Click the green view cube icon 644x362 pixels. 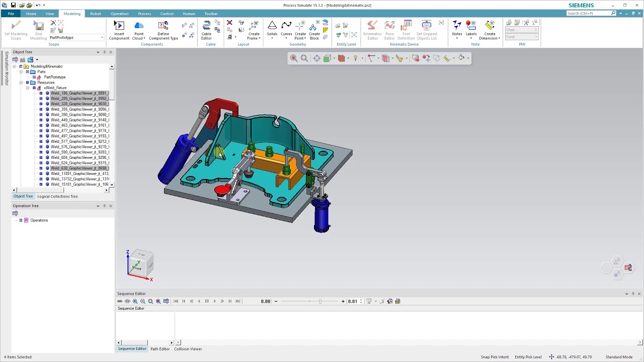(x=327, y=58)
